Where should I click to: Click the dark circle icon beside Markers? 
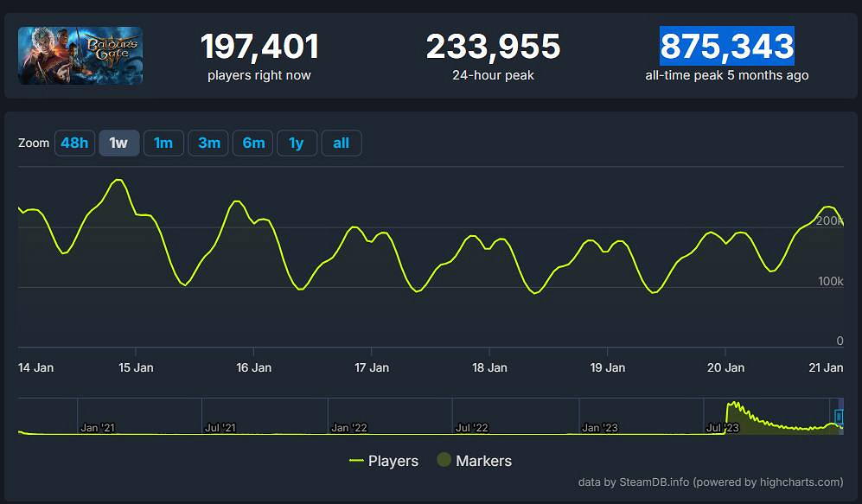click(x=444, y=461)
